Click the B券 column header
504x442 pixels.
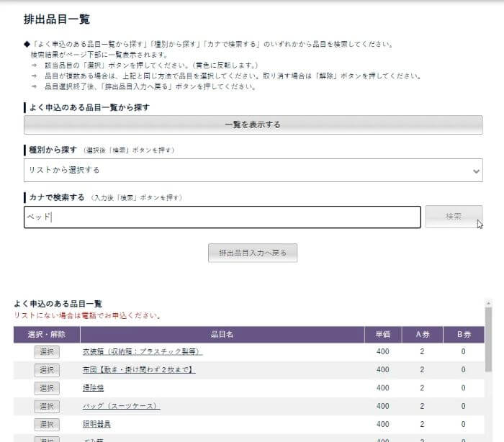[464, 335]
